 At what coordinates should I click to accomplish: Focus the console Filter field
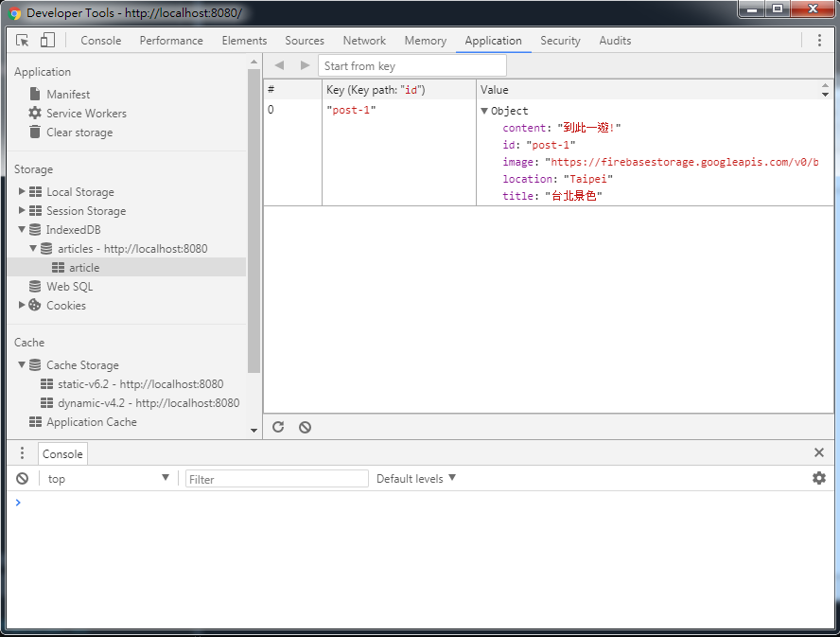(276, 479)
